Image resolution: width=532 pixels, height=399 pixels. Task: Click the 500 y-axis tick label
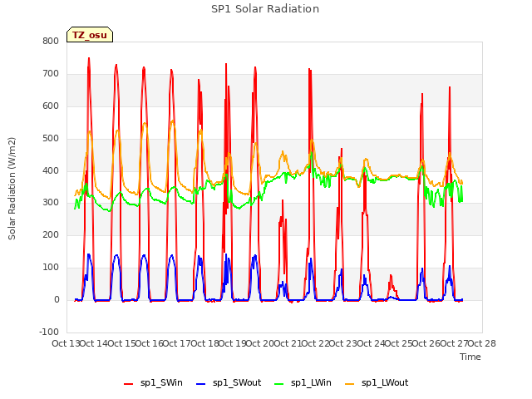(x=51, y=139)
